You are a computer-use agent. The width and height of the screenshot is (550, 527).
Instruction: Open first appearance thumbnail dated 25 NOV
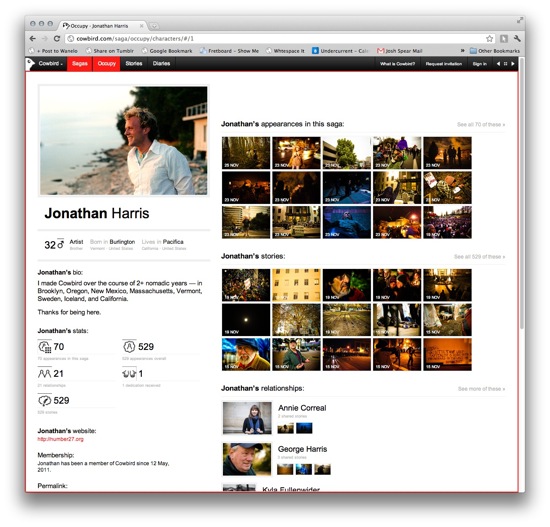point(246,153)
